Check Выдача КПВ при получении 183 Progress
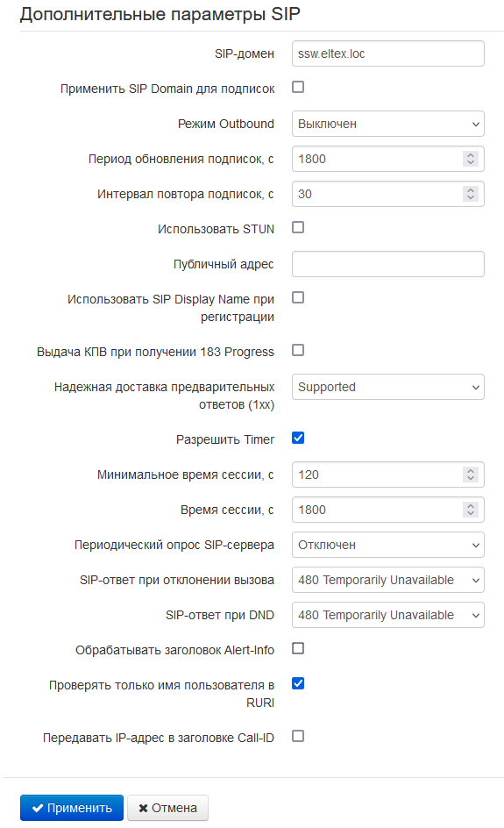504x828 pixels. [x=298, y=350]
